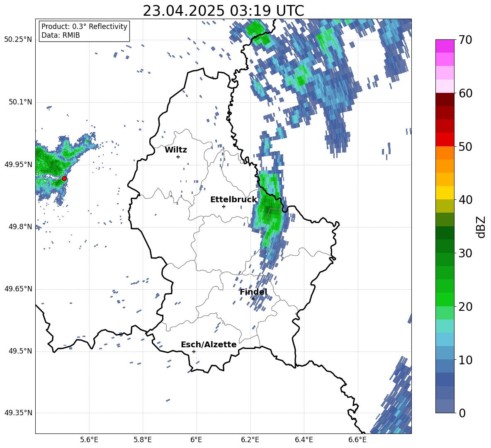Click the Findel station cross marker

pos(253,299)
